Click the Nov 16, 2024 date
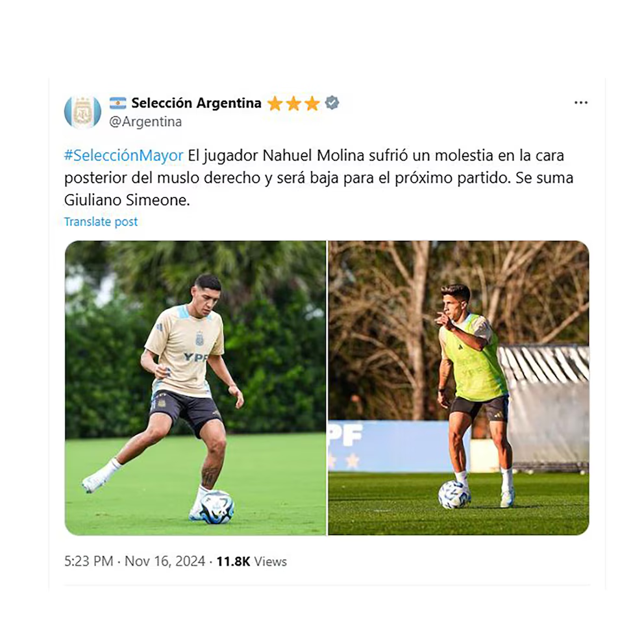Screen dimensions: 644x644 (x=165, y=561)
